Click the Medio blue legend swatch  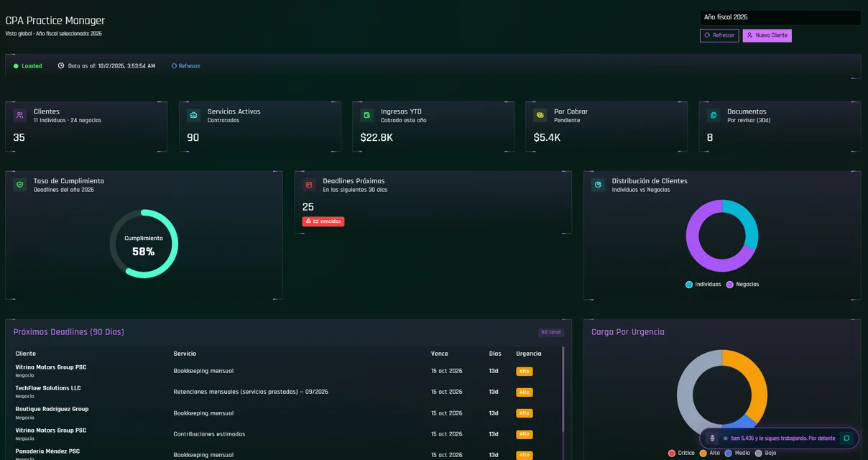[x=729, y=454]
